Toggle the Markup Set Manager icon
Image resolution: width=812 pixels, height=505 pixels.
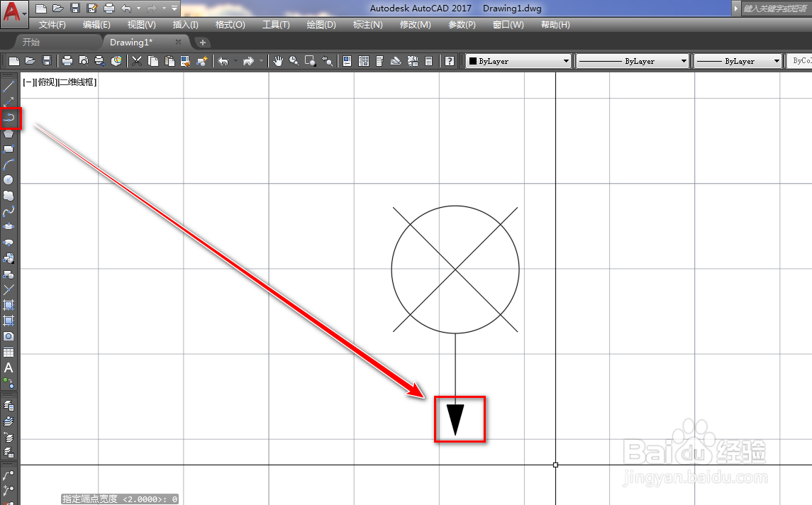pos(413,61)
